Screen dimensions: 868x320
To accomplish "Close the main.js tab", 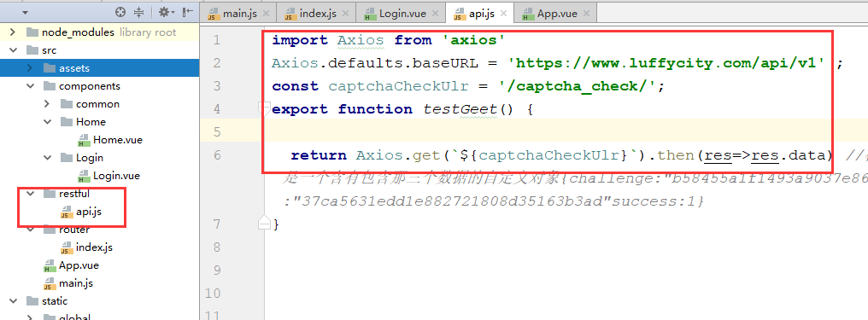I will point(267,14).
